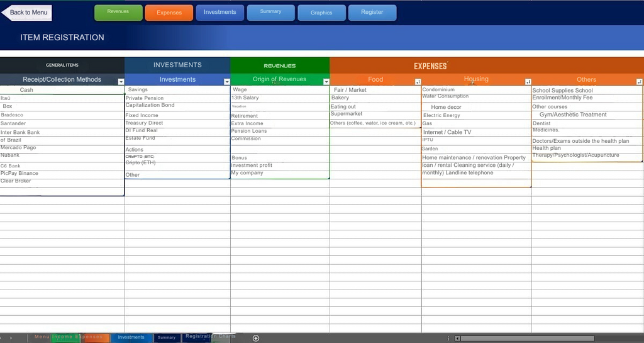
Task: Open the Investments page from top bar
Action: tap(219, 13)
